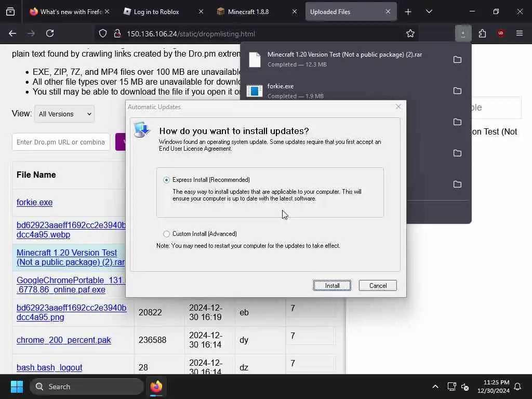532x399 pixels.
Task: Open a new browser tab
Action: (408, 12)
